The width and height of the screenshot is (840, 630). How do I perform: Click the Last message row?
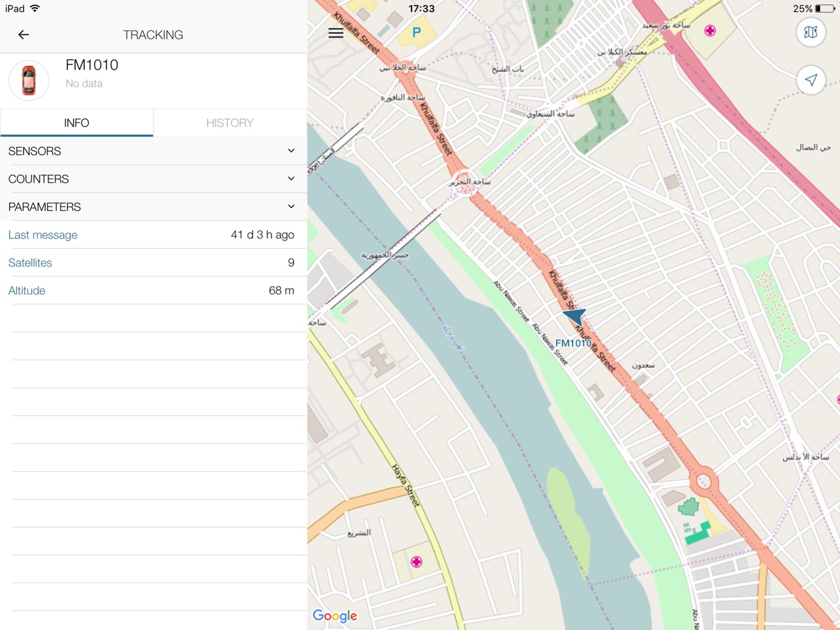[x=154, y=235]
